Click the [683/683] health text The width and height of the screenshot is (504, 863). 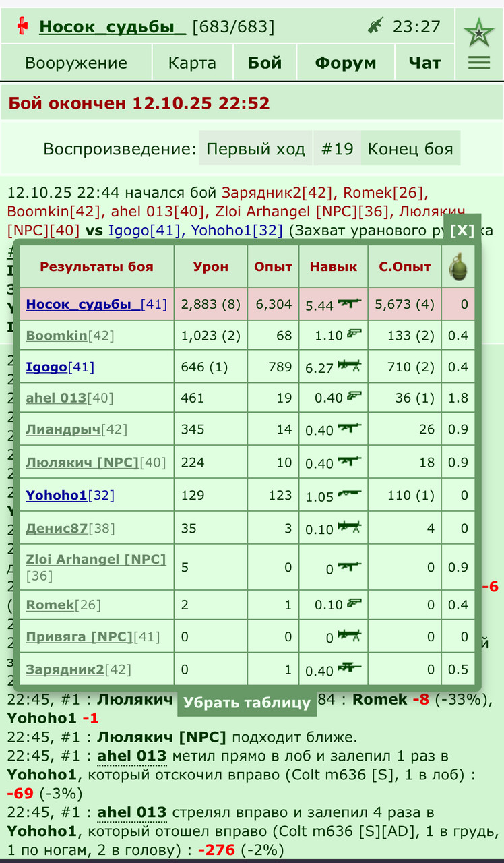click(233, 26)
